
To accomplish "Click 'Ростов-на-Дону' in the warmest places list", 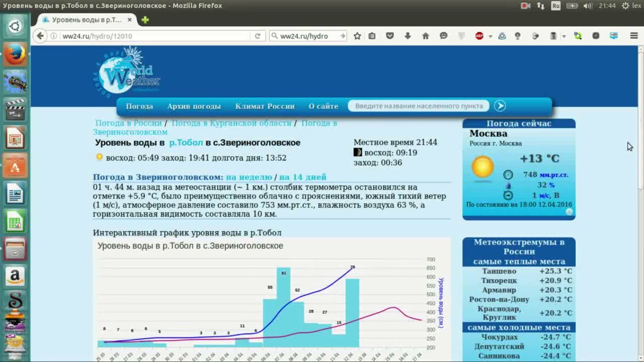I will [x=499, y=300].
